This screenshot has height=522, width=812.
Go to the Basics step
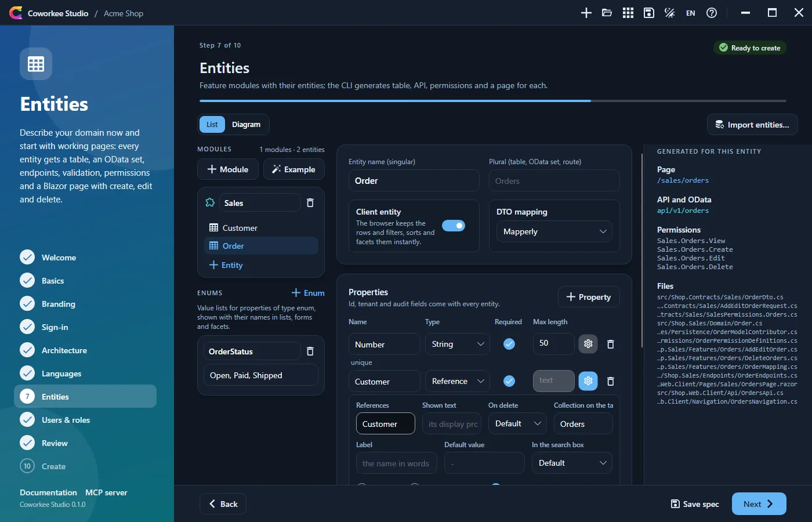click(85, 280)
